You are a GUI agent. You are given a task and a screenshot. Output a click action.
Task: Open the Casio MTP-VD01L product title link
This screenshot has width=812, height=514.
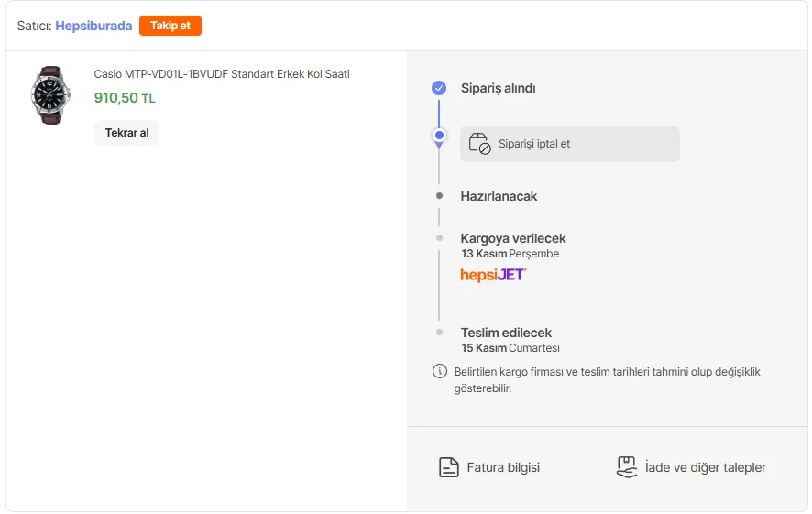pos(222,74)
